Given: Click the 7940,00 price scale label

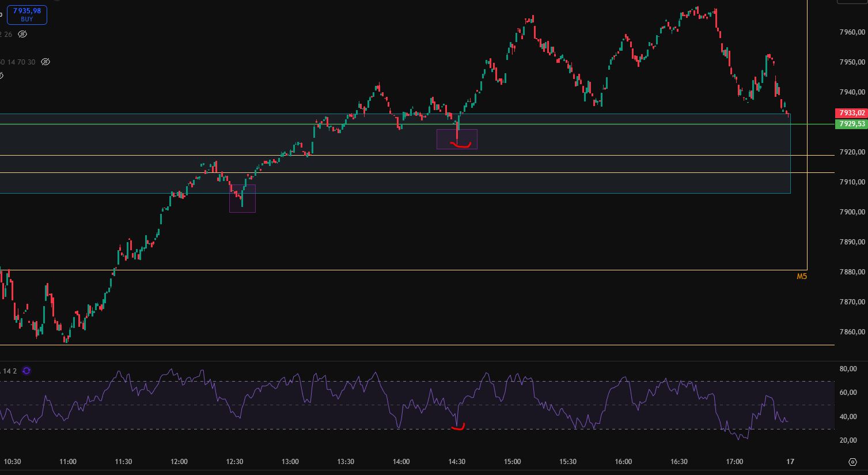Looking at the screenshot, I should tap(852, 92).
